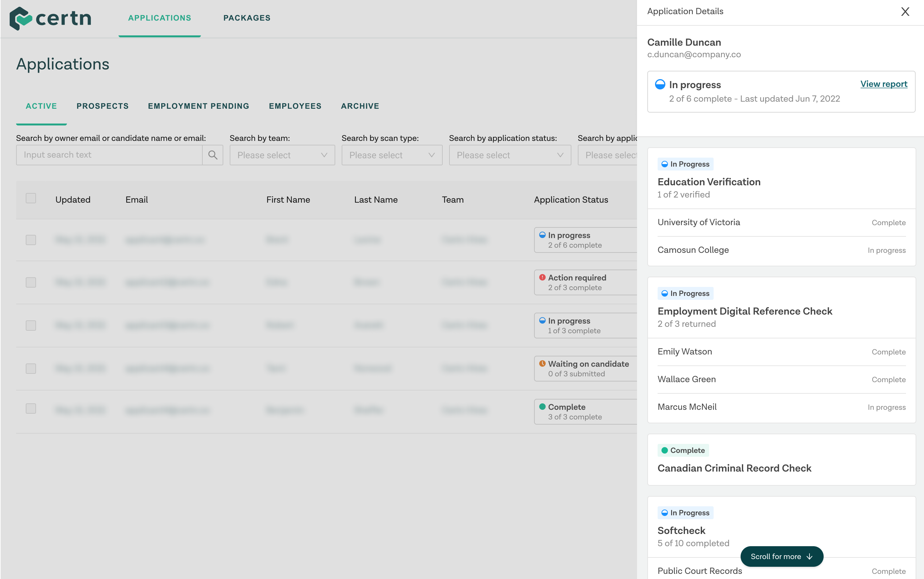
Task: Switch to the Active tab
Action: pos(42,106)
